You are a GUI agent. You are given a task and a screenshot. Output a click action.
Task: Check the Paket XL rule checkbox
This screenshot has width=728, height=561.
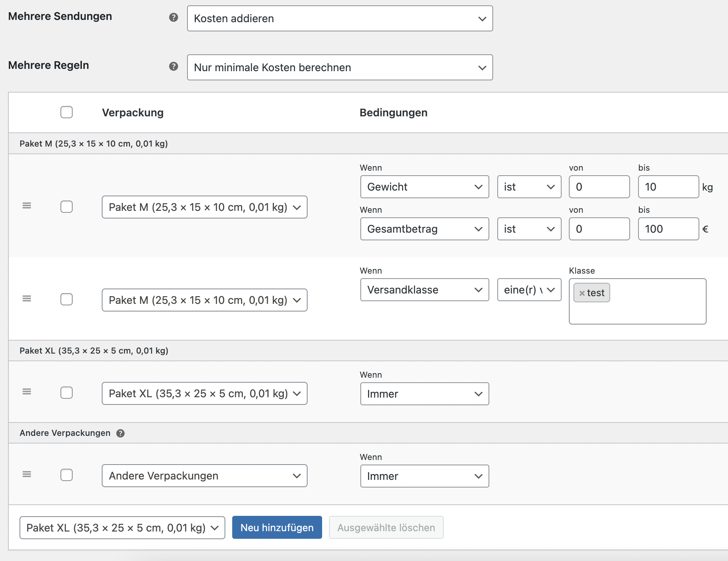(x=67, y=393)
